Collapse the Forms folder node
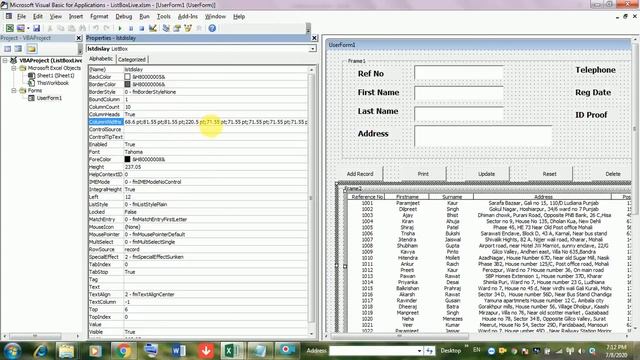This screenshot has width=640, height=360. pyautogui.click(x=13, y=91)
